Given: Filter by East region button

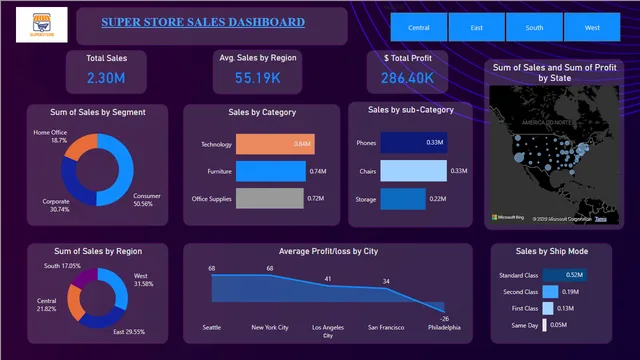Looking at the screenshot, I should (x=477, y=27).
